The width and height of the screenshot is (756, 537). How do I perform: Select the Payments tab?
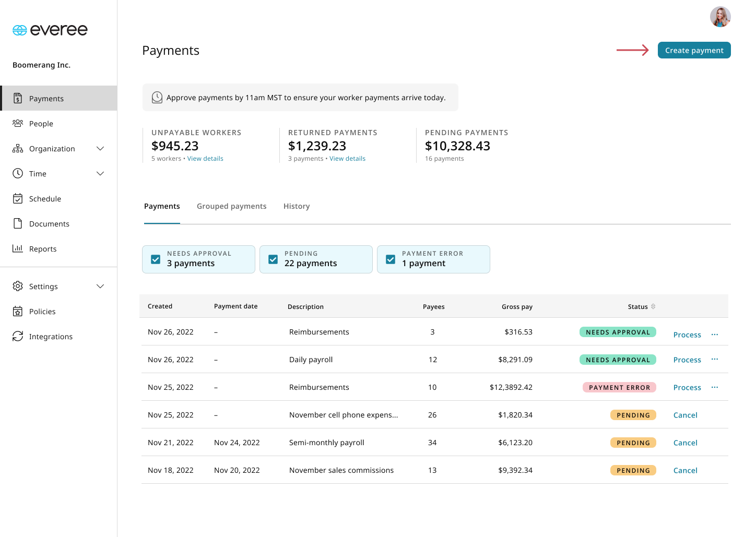162,206
